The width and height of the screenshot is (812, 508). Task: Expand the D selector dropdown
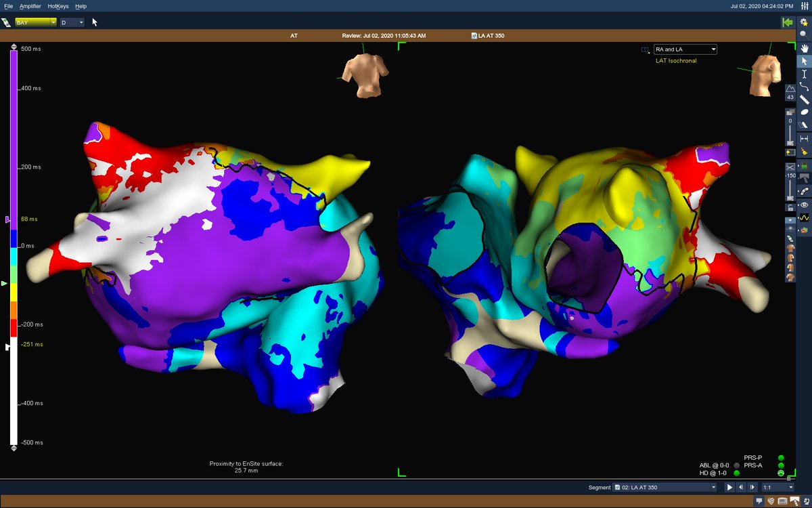tap(72, 22)
